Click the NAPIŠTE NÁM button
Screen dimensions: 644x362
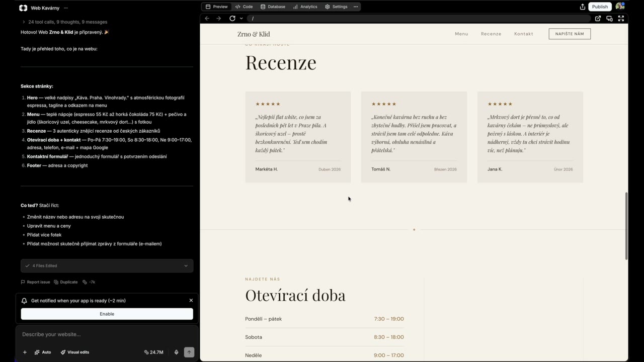click(570, 34)
